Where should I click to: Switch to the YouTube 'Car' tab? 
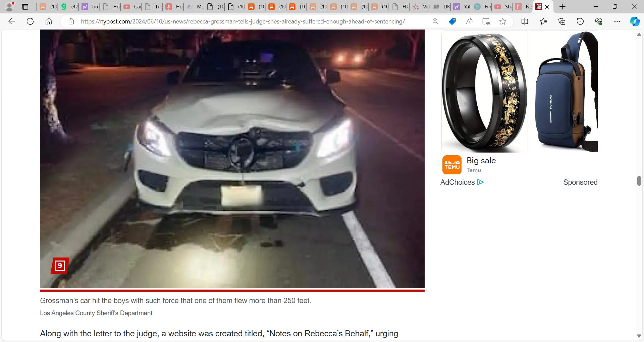pos(132,6)
